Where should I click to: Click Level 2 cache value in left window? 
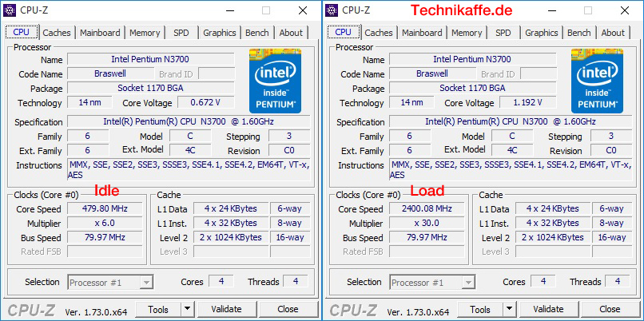click(x=231, y=237)
